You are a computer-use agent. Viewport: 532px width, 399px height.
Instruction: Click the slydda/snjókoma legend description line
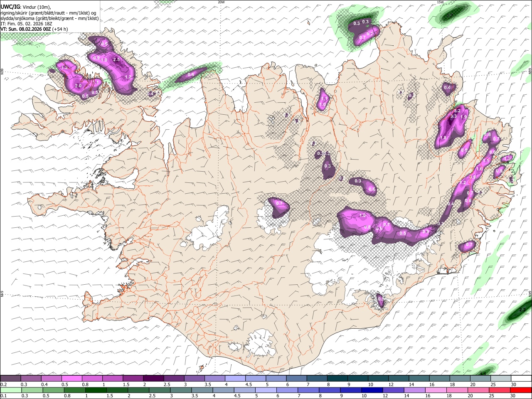[x=49, y=18]
